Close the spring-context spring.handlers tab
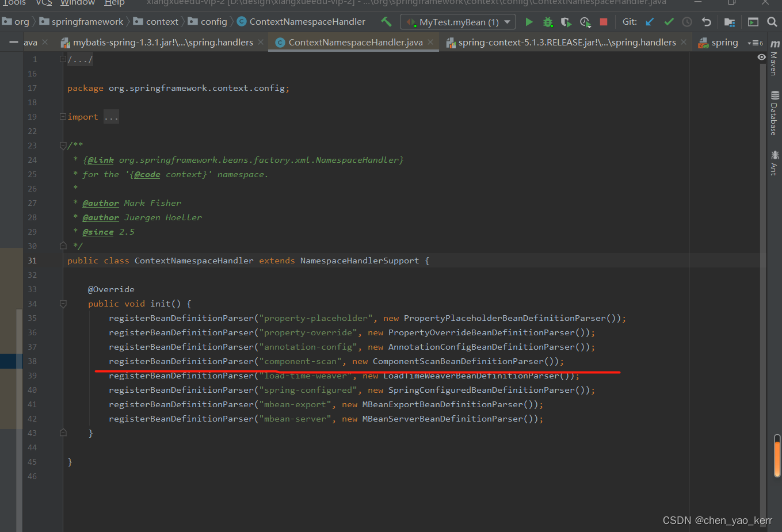The height and width of the screenshot is (532, 782). 684,42
